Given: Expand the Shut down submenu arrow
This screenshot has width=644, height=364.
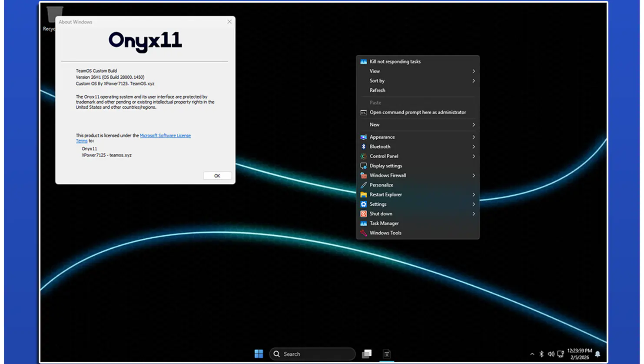Looking at the screenshot, I should click(474, 214).
